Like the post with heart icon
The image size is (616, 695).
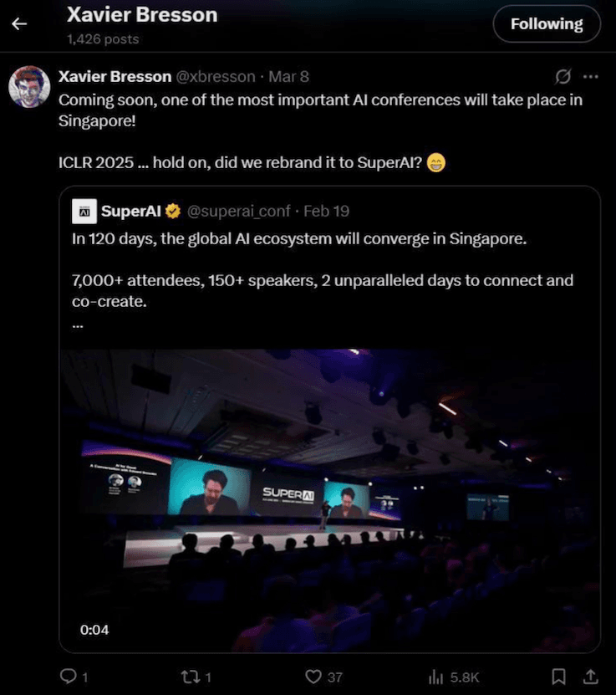pyautogui.click(x=313, y=677)
